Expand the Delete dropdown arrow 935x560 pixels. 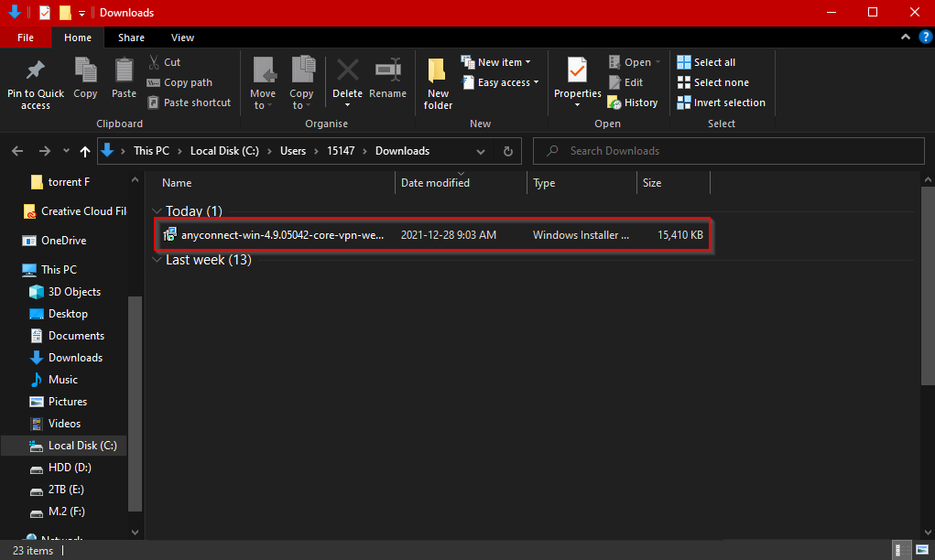point(348,105)
